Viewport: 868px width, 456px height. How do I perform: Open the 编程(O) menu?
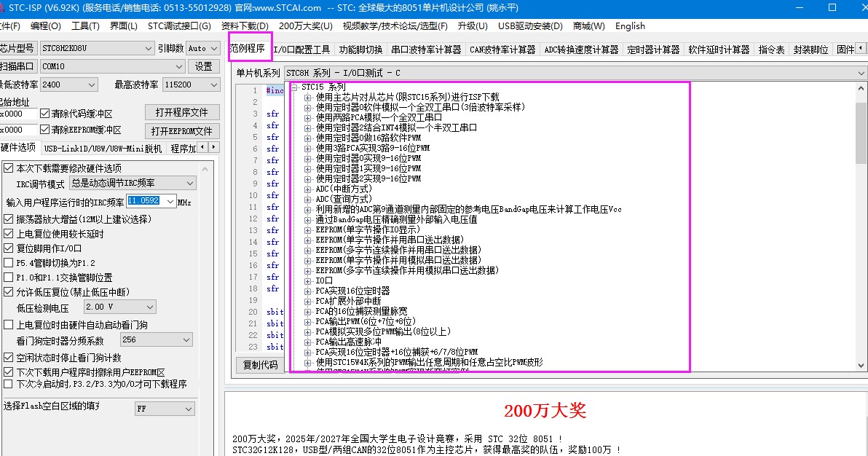click(45, 26)
